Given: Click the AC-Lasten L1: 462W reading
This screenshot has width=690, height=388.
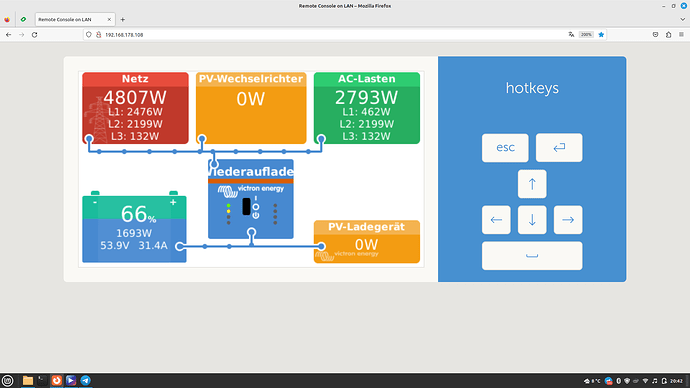Looking at the screenshot, I should [367, 112].
